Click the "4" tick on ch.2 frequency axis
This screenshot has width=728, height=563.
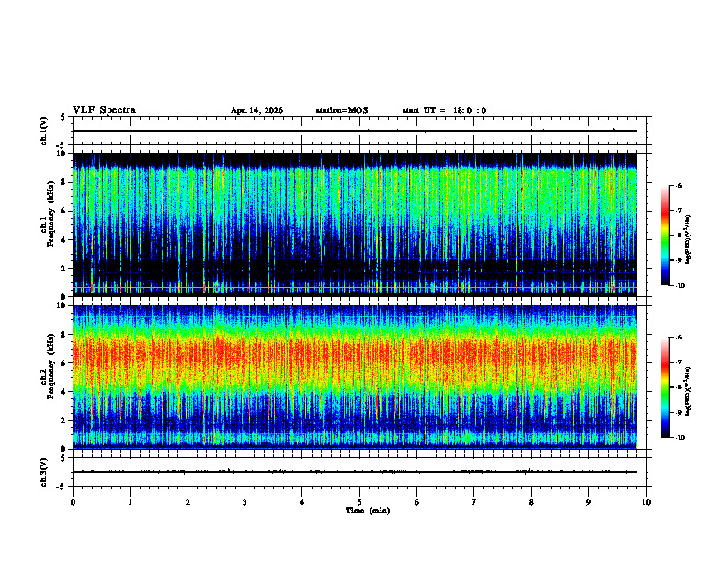pyautogui.click(x=64, y=392)
